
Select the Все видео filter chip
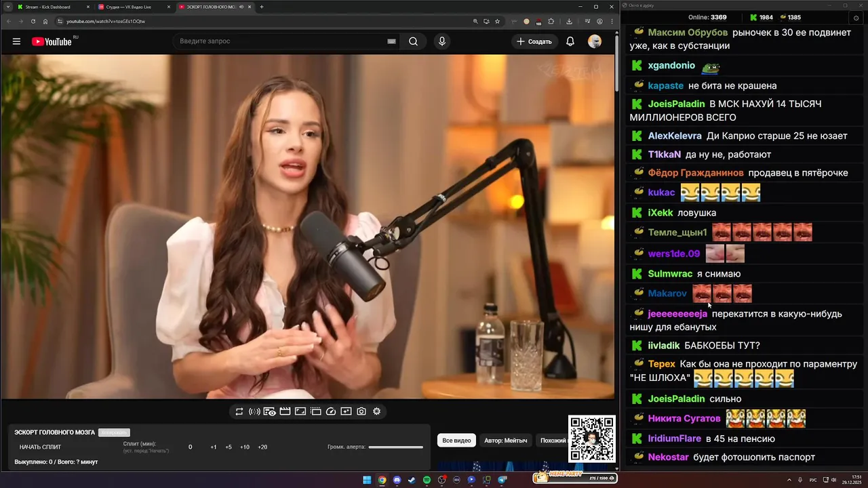coord(456,441)
